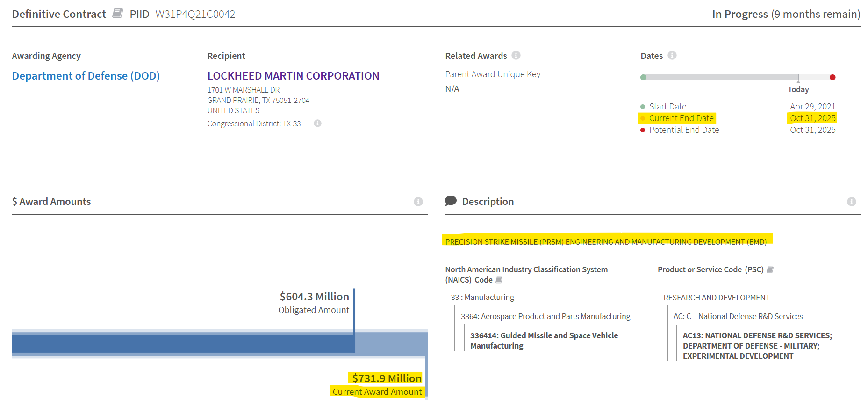Click the Description section info icon
Screen dimensions: 868x400
point(852,202)
